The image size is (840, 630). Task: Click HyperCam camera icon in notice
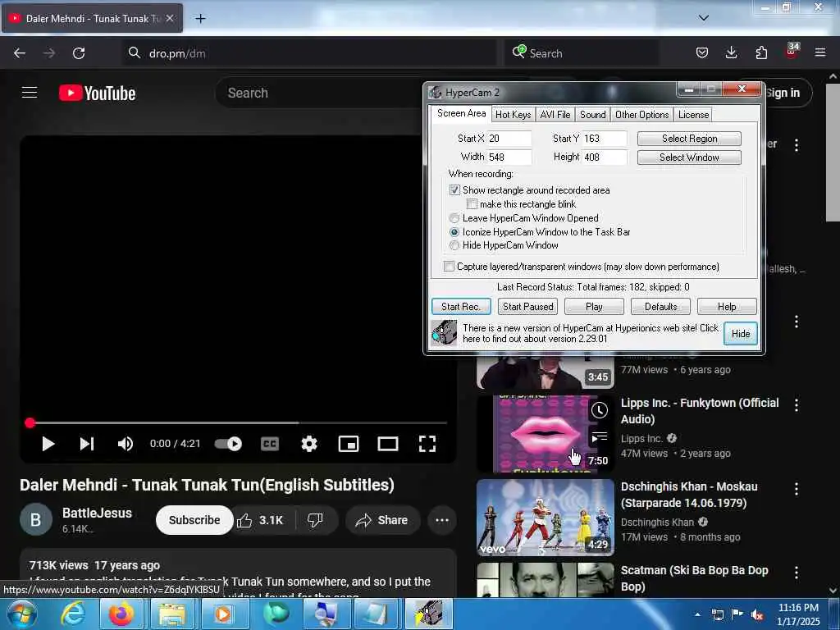444,333
